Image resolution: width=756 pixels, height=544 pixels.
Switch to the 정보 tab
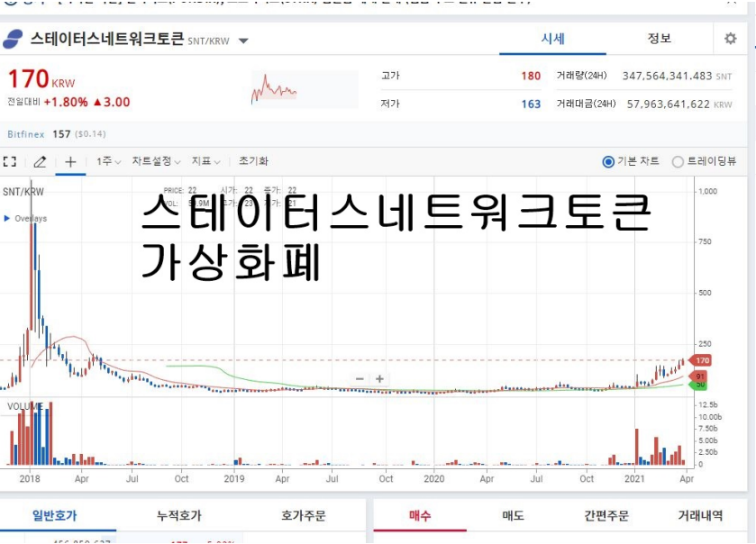click(659, 39)
